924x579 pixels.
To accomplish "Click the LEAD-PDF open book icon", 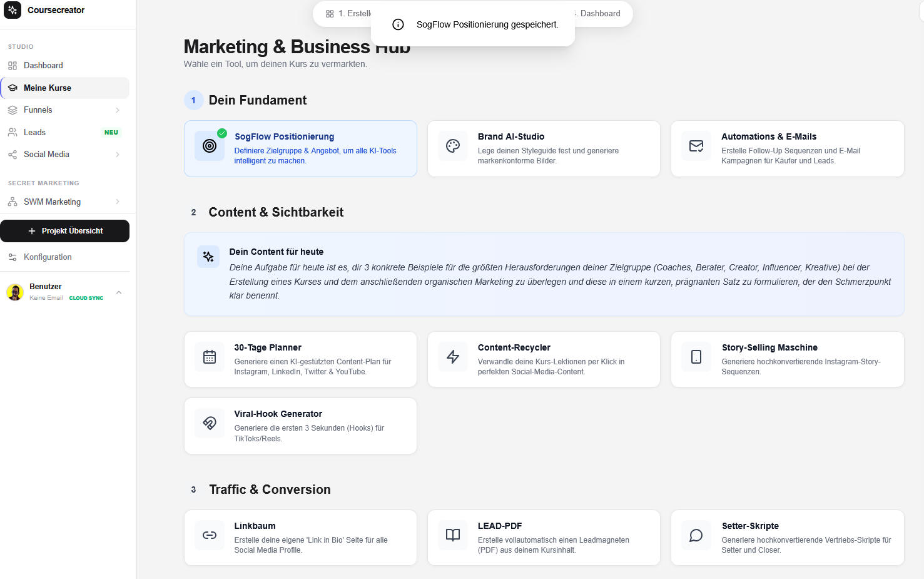I will point(453,535).
